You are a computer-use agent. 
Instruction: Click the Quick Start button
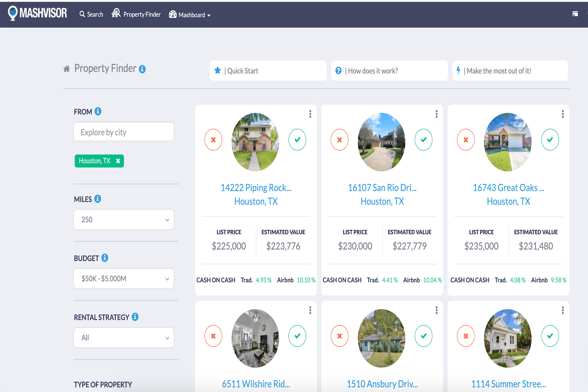tap(268, 71)
